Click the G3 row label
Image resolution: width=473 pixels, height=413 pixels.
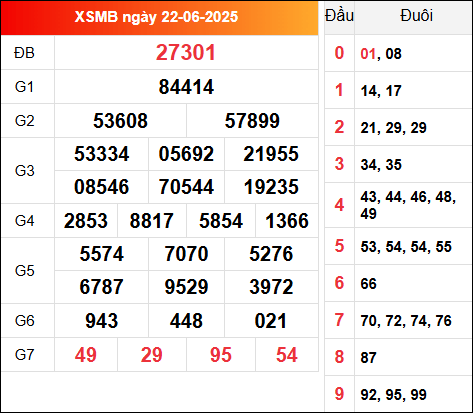[24, 171]
